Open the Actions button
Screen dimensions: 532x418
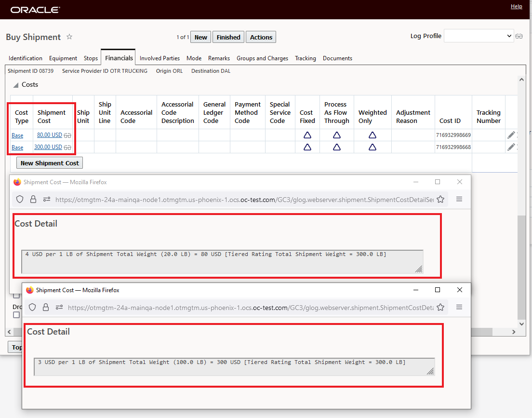click(261, 37)
